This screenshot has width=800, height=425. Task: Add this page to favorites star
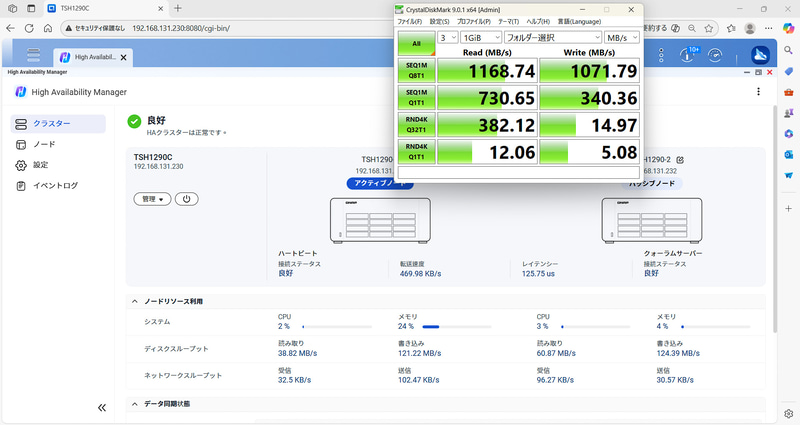709,28
